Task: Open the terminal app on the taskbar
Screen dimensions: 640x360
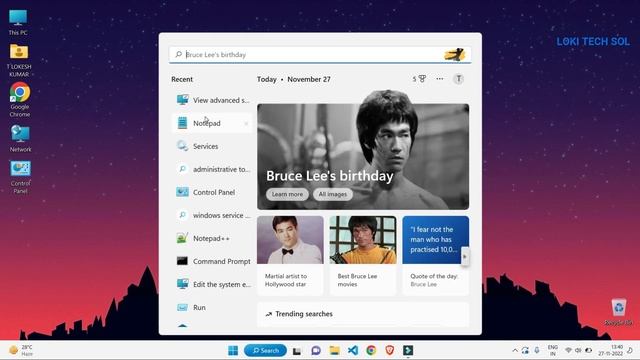Action: click(x=408, y=350)
